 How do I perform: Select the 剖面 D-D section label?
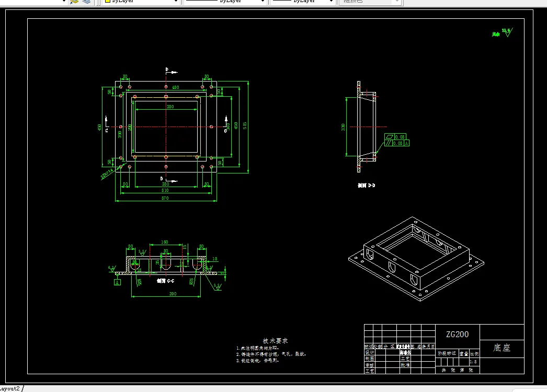[x=366, y=186]
